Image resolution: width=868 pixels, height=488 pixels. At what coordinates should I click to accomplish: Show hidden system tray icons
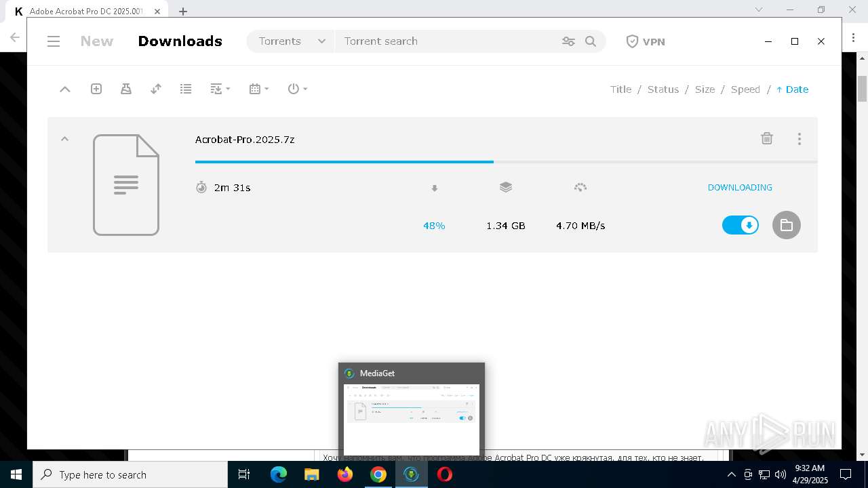(731, 474)
